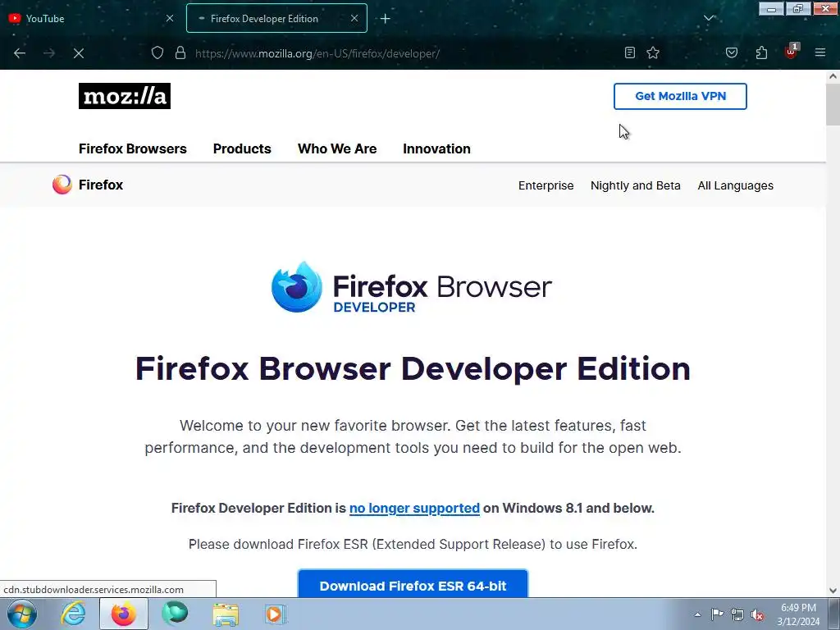
Task: Open Nightly and Beta link
Action: pos(636,185)
